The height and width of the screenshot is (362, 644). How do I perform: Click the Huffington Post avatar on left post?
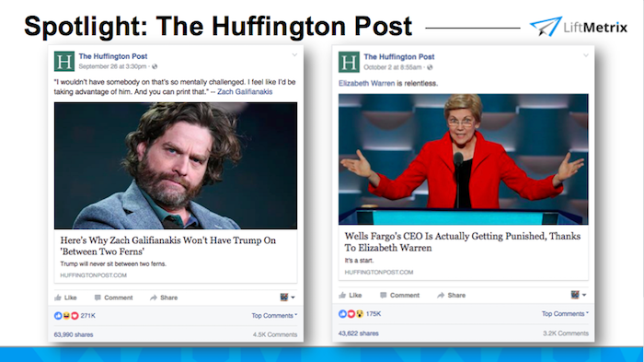(x=64, y=62)
